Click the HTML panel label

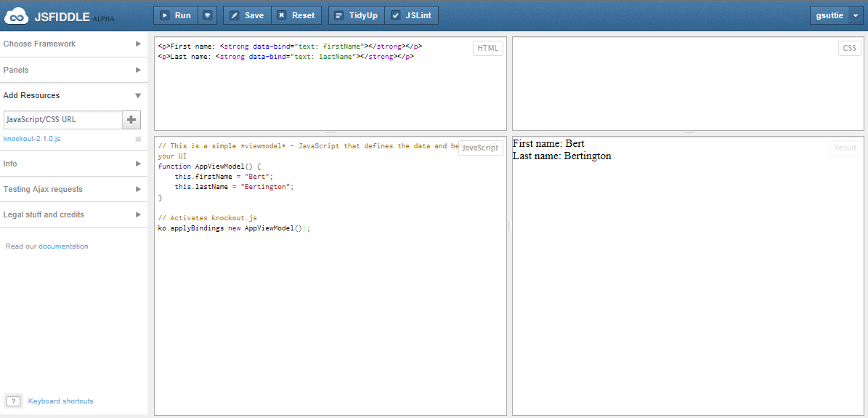tap(487, 48)
